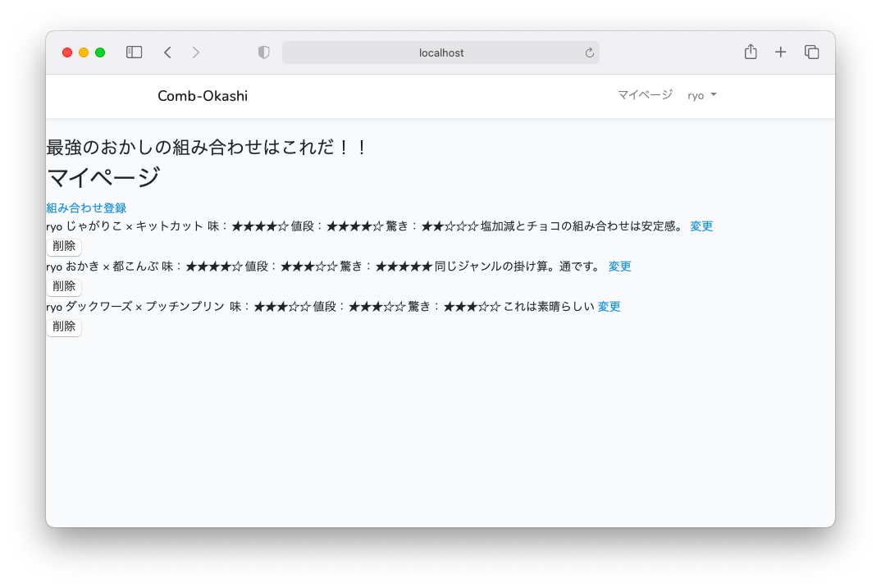881x588 pixels.
Task: Show the tab overview icon
Action: tap(811, 52)
